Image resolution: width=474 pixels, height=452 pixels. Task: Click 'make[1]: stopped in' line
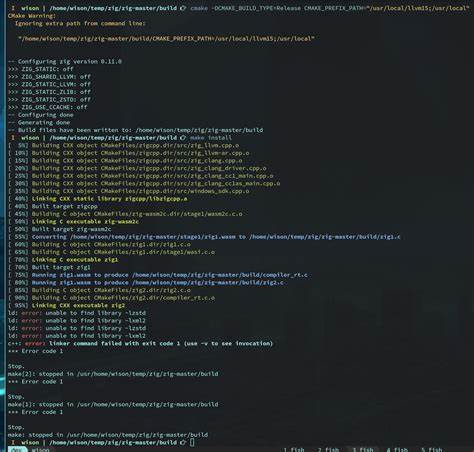click(113, 404)
